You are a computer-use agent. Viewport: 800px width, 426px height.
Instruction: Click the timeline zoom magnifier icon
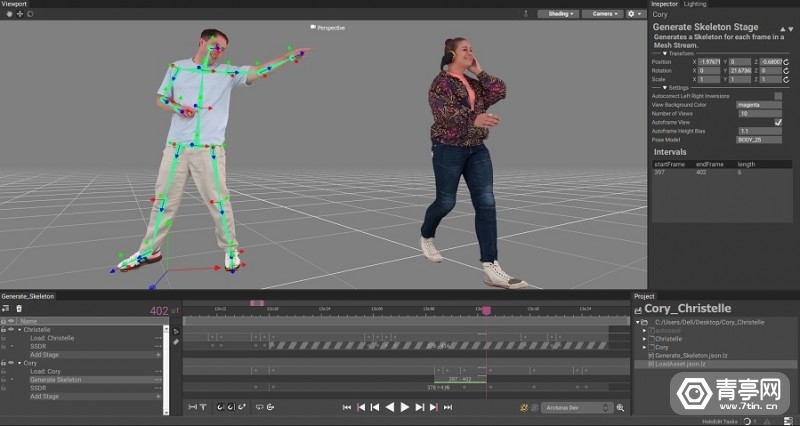pos(621,408)
